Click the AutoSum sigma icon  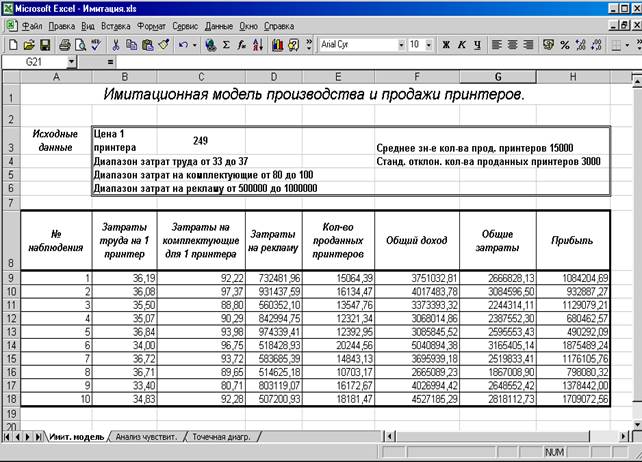(226, 45)
